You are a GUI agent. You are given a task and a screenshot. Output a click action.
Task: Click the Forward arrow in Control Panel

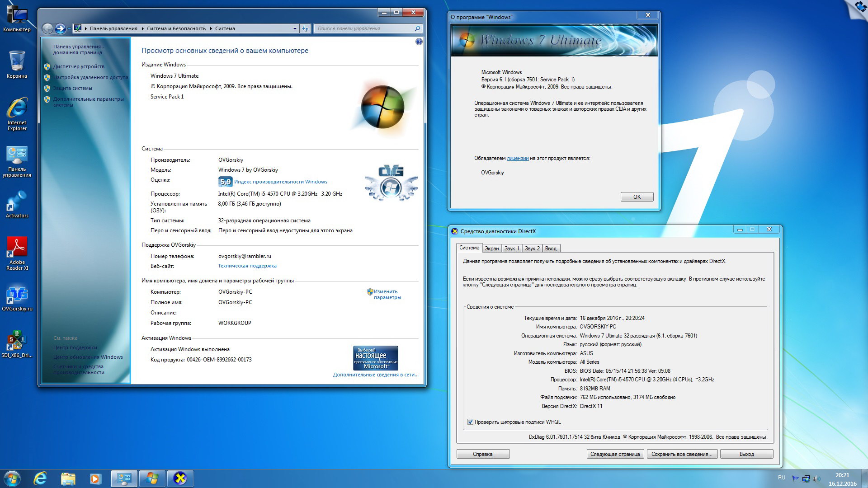60,28
